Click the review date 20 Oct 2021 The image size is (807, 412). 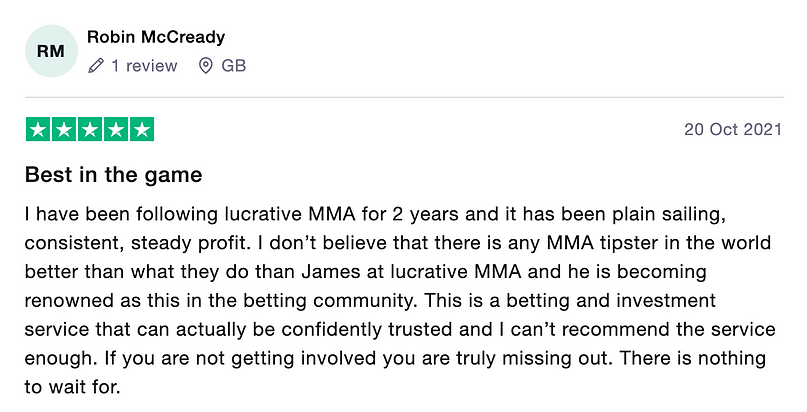(x=733, y=130)
